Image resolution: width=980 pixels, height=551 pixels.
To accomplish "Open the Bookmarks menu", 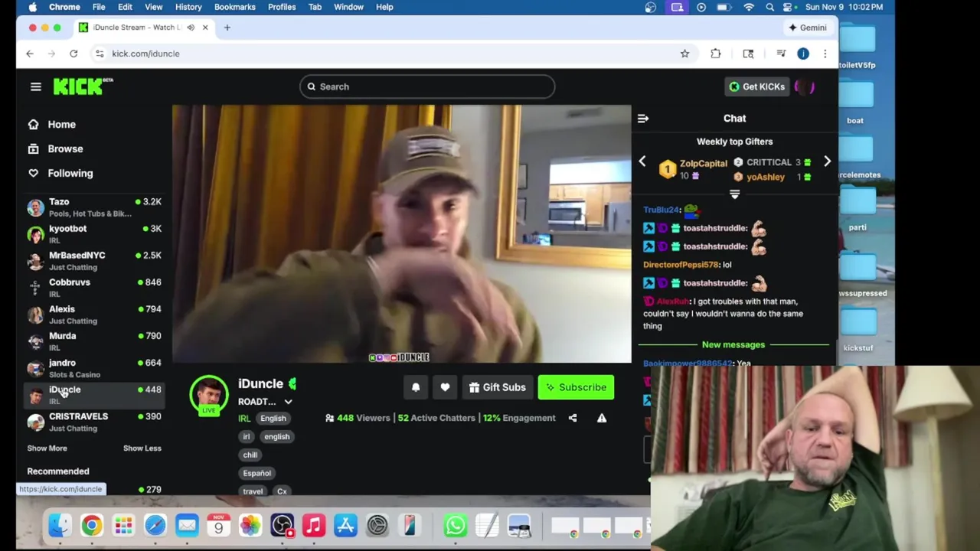I will point(235,7).
